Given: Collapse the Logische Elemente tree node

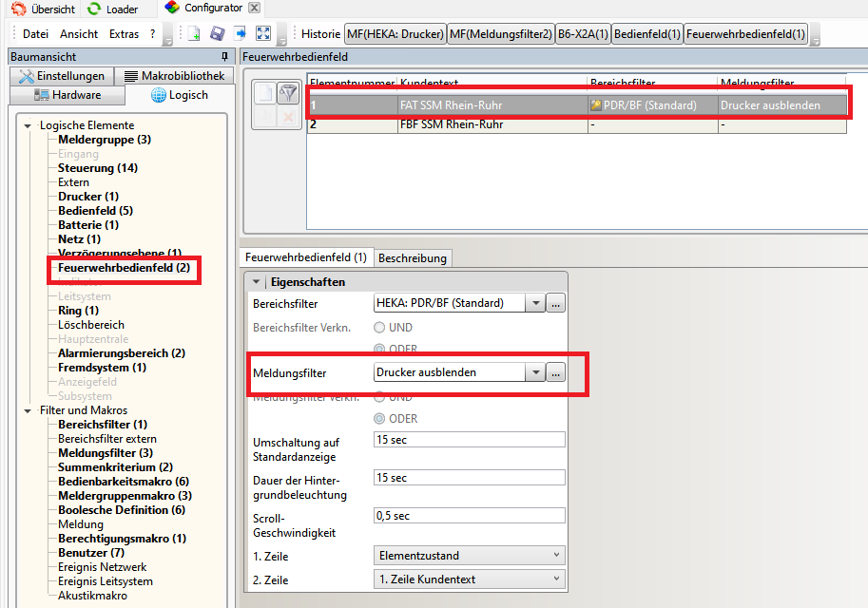Looking at the screenshot, I should point(28,125).
